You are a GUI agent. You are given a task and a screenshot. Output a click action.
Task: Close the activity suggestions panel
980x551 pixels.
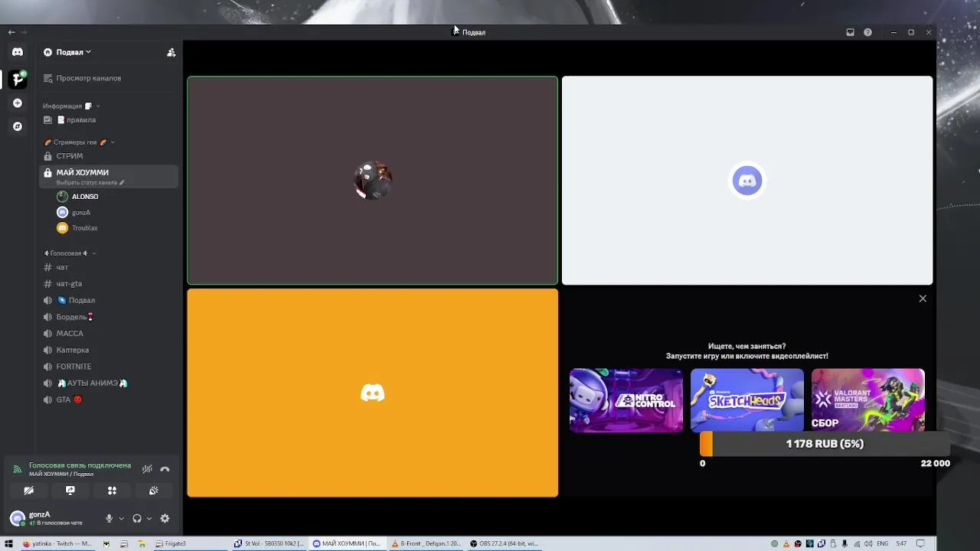click(923, 298)
